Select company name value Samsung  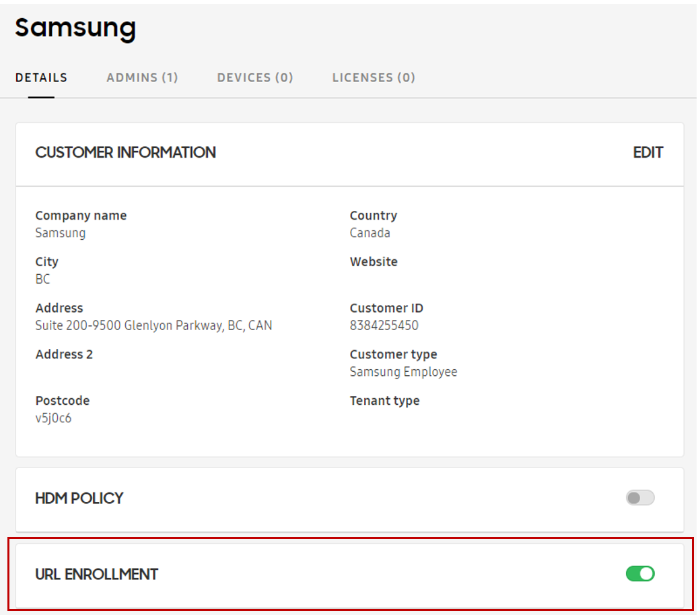pos(61,233)
